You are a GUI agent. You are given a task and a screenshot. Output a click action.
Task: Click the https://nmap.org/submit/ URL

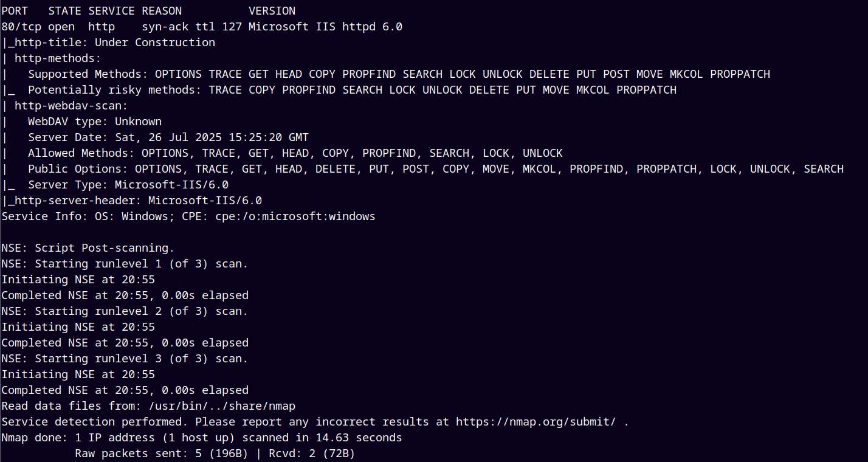[x=536, y=421]
